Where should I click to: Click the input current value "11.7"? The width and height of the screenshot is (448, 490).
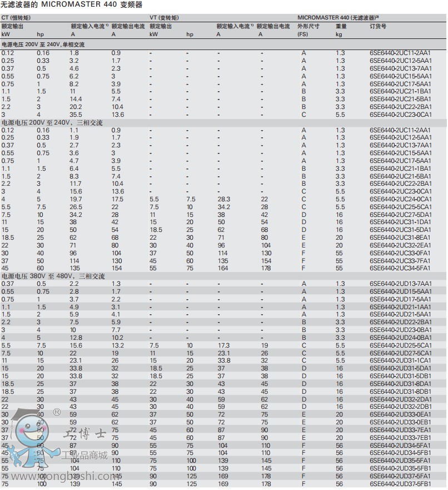coord(76,184)
